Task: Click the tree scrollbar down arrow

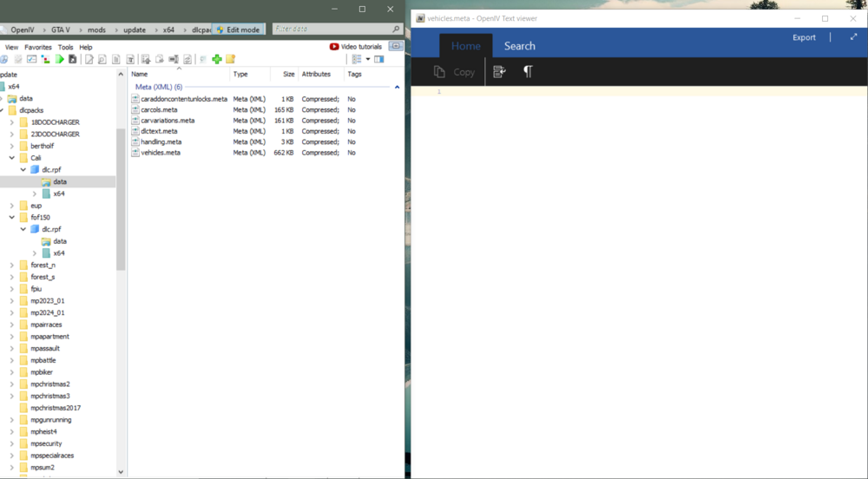Action: pos(121,472)
